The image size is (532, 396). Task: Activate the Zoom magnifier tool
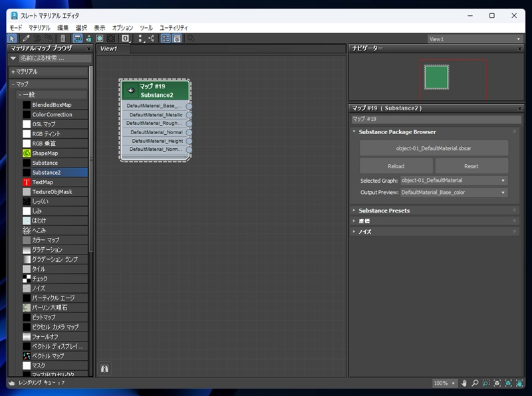475,383
